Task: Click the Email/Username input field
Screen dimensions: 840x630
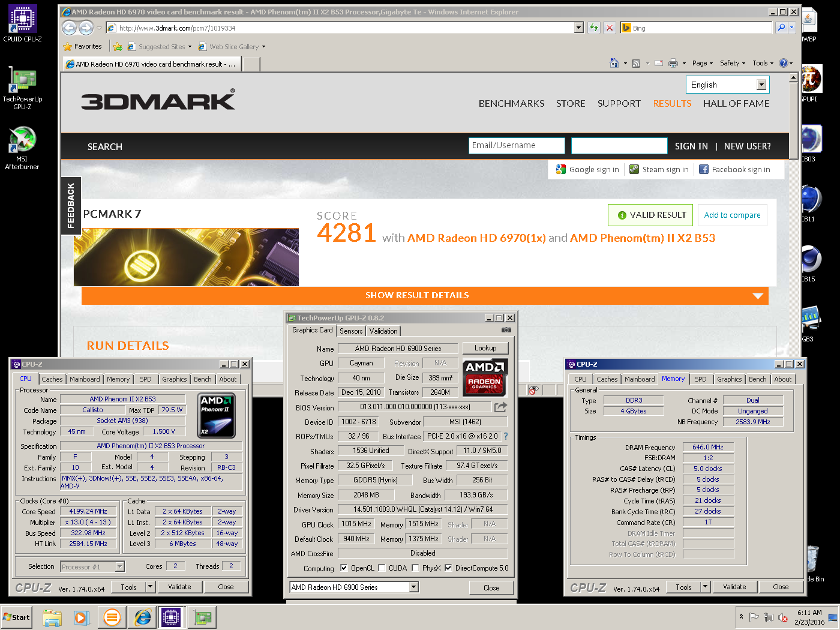Action: [x=517, y=146]
